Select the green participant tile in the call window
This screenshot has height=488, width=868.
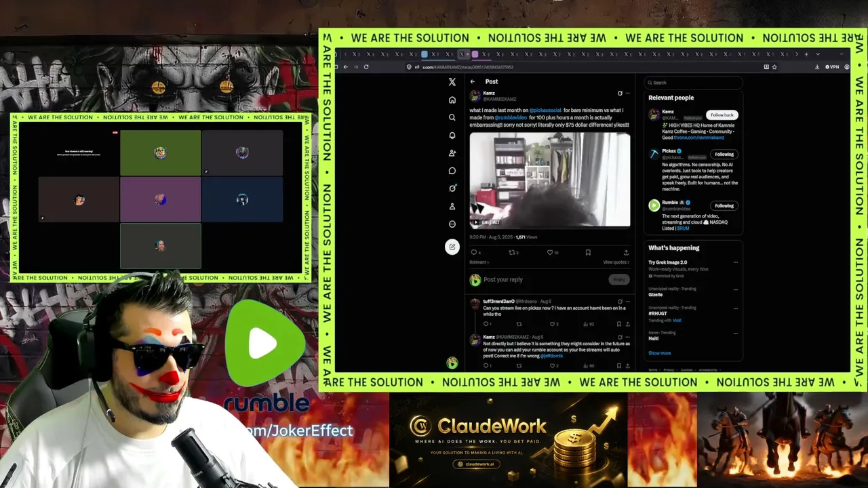[x=160, y=152]
